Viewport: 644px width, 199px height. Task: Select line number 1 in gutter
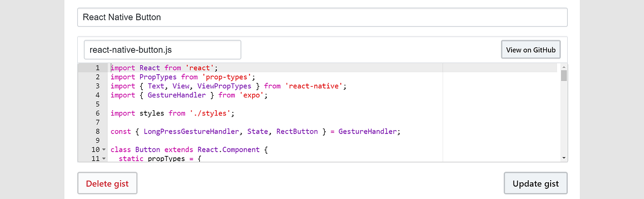pyautogui.click(x=97, y=68)
